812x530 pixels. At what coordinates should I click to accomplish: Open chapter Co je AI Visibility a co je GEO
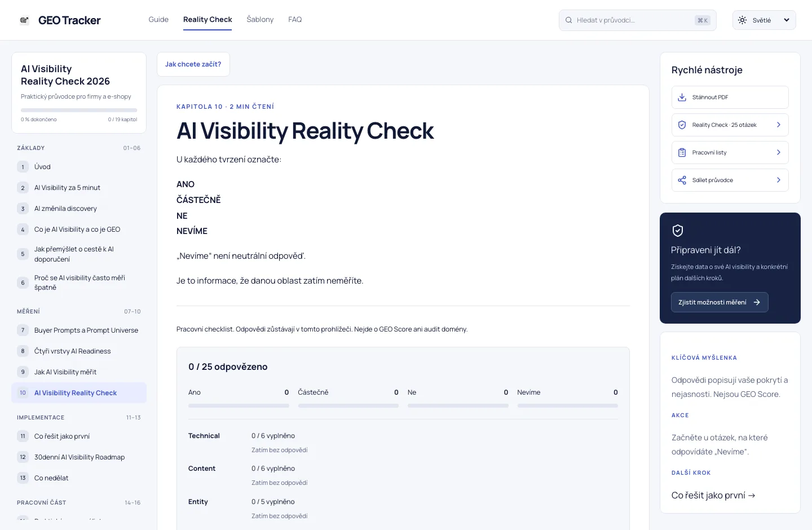(x=79, y=229)
